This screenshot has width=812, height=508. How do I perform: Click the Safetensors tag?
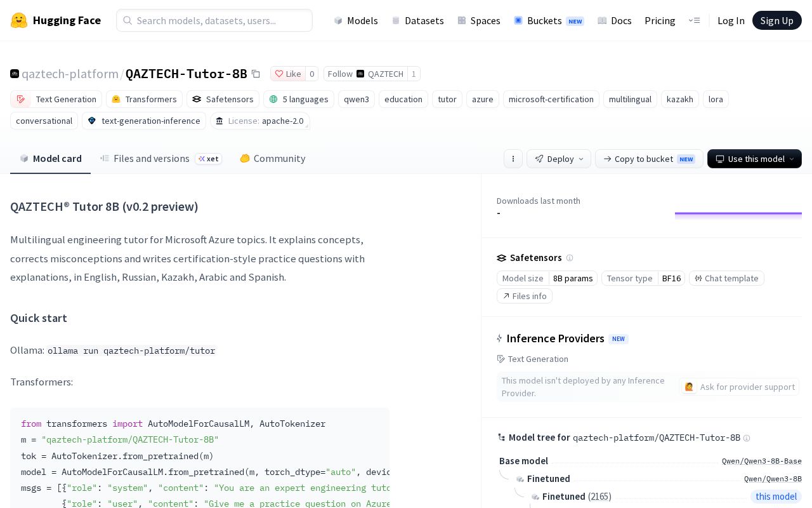(x=223, y=99)
